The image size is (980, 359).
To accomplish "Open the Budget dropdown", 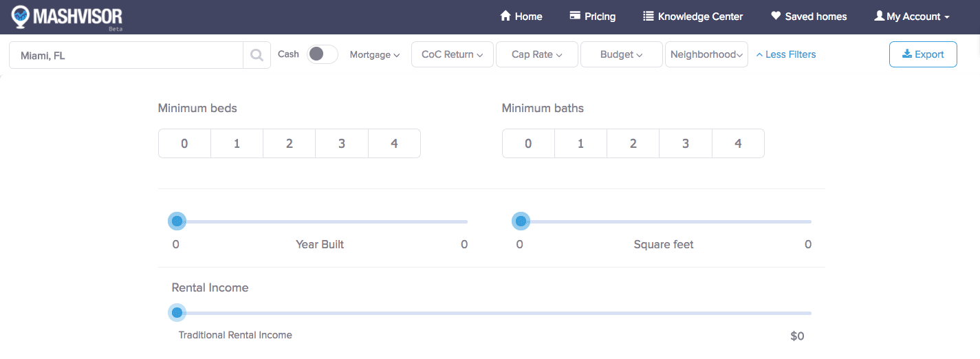I will click(x=621, y=54).
